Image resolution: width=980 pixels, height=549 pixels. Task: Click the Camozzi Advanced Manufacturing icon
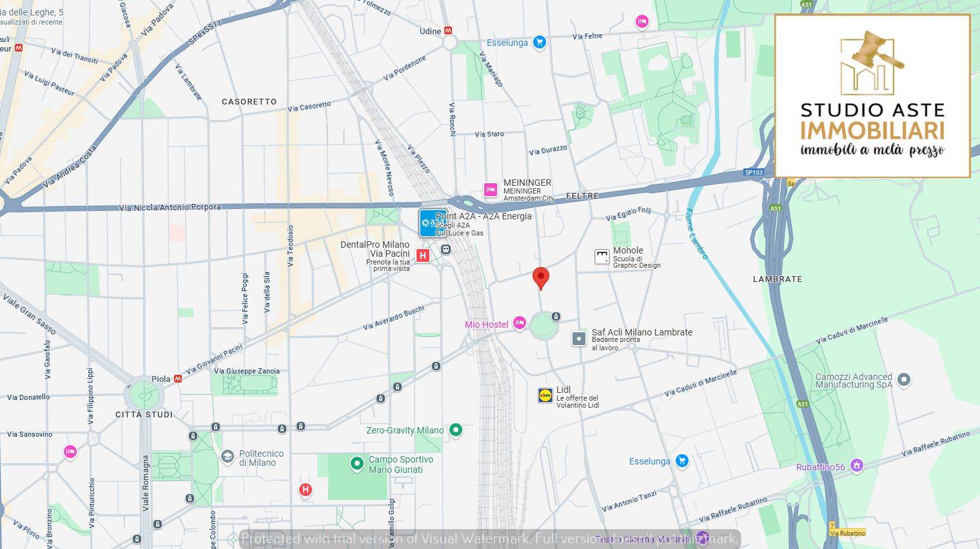904,380
